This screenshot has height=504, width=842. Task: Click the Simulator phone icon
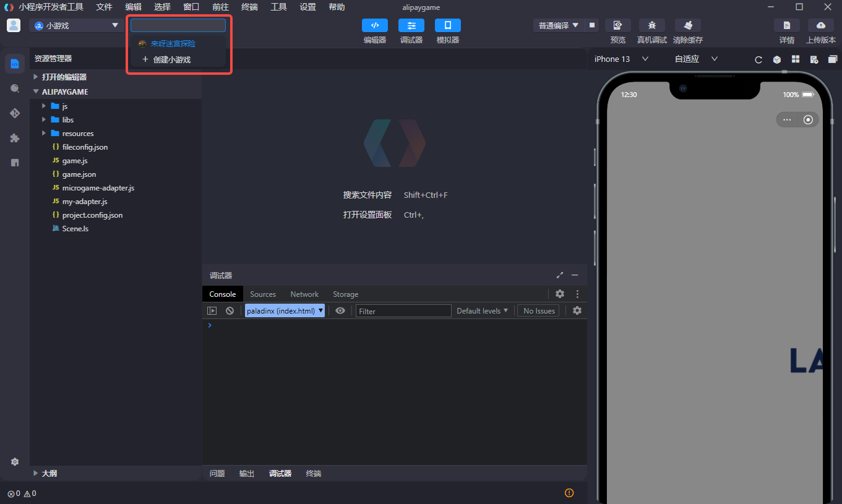[447, 25]
